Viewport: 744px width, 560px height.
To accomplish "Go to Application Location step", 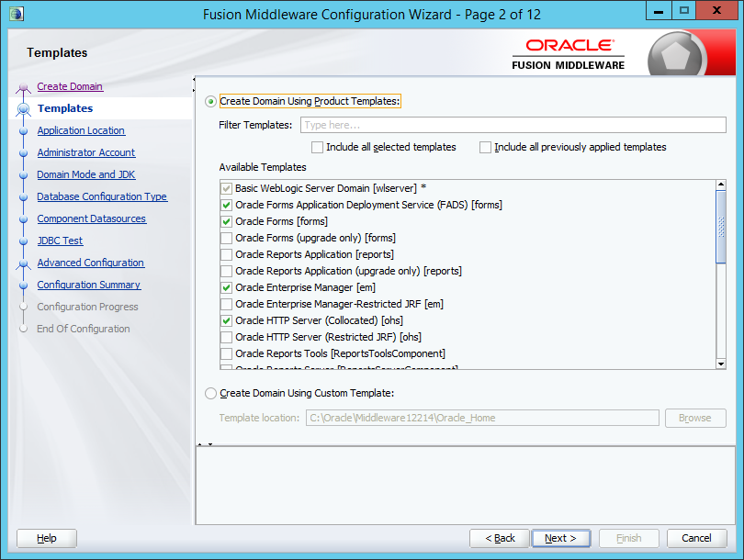I will coord(81,131).
